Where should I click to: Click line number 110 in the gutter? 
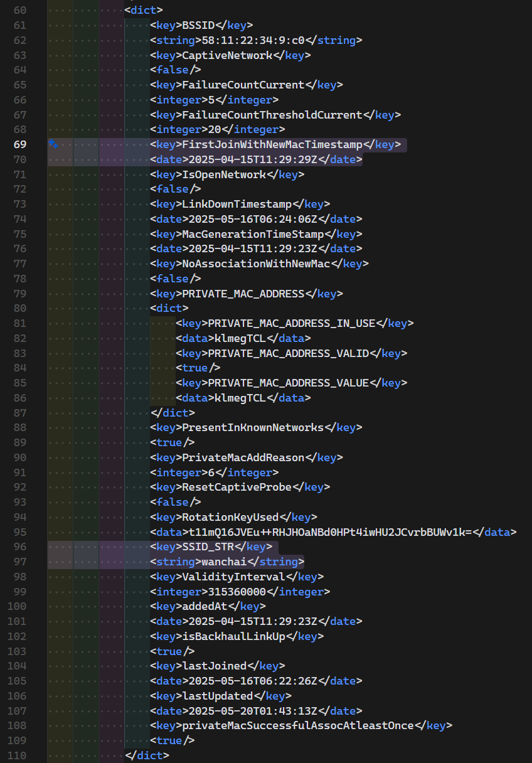click(17, 755)
